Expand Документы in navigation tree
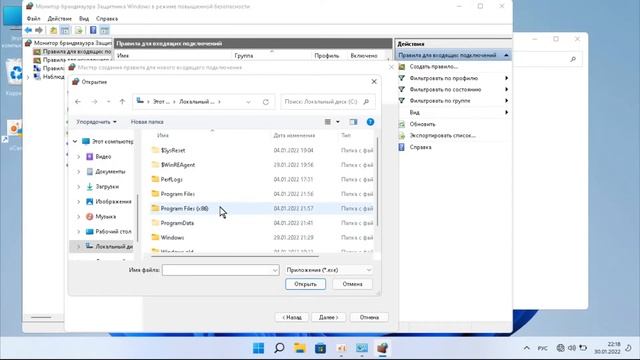 pyautogui.click(x=79, y=172)
